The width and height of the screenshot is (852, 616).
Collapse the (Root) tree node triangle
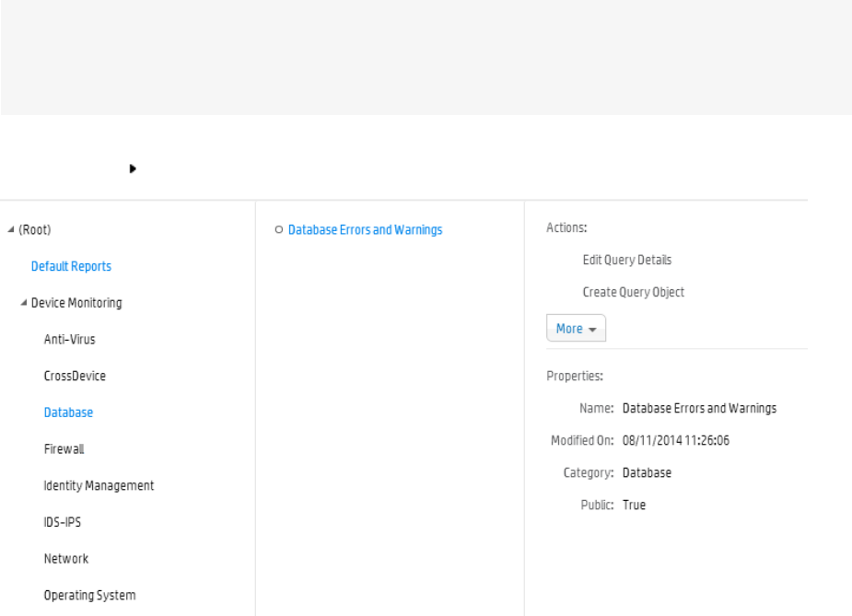(x=10, y=230)
